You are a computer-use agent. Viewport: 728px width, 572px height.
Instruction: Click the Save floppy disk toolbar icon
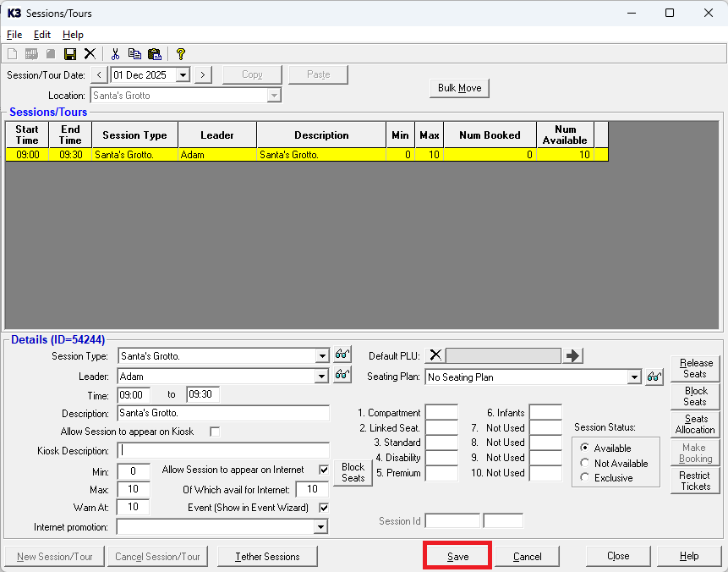[70, 53]
